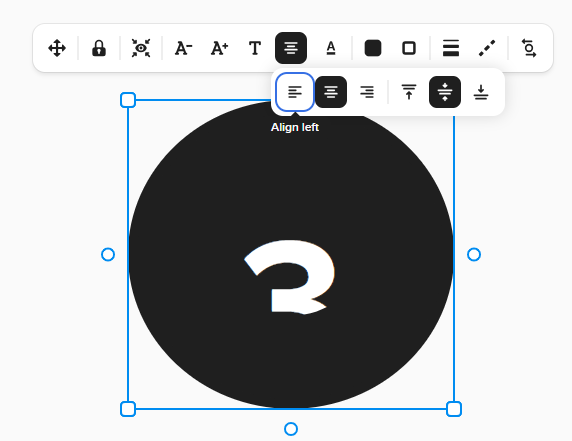Click the left circular connection handle
The width and height of the screenshot is (572, 441).
coord(108,255)
